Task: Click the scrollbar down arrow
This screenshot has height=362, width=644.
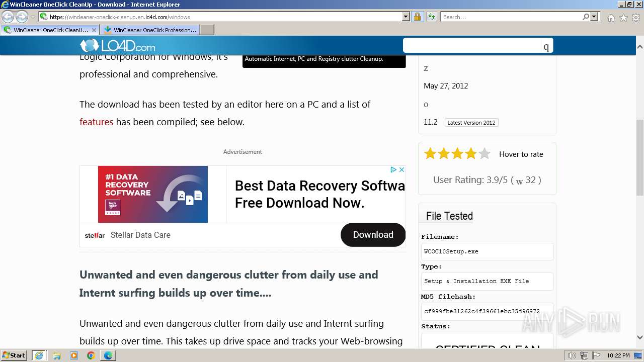Action: [x=640, y=337]
